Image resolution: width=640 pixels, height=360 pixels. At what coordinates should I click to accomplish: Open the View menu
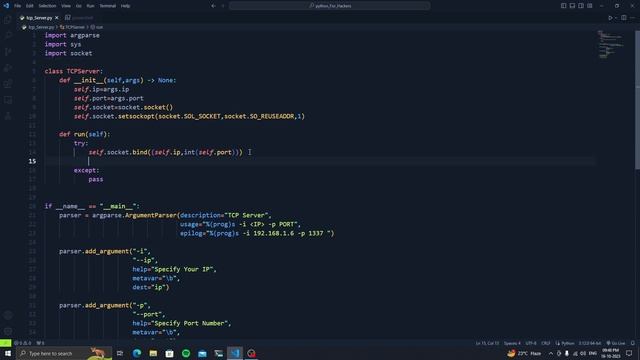[x=66, y=6]
